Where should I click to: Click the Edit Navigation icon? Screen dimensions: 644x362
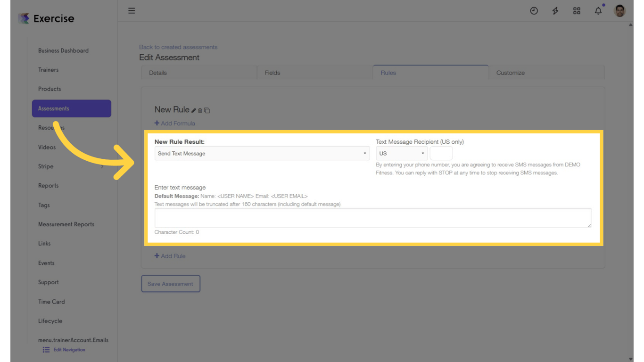46,350
